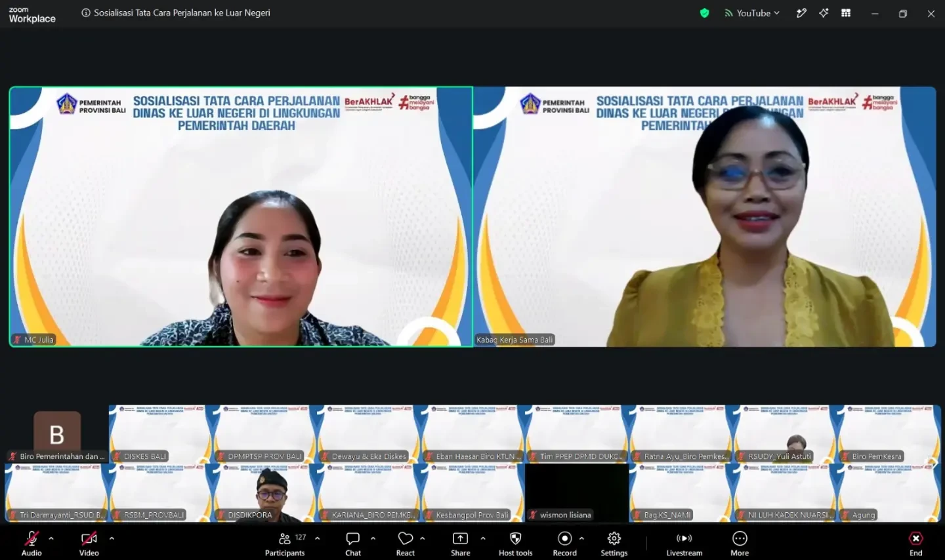Open the Livestream controls
Screen dimensions: 945x560
coord(684,544)
